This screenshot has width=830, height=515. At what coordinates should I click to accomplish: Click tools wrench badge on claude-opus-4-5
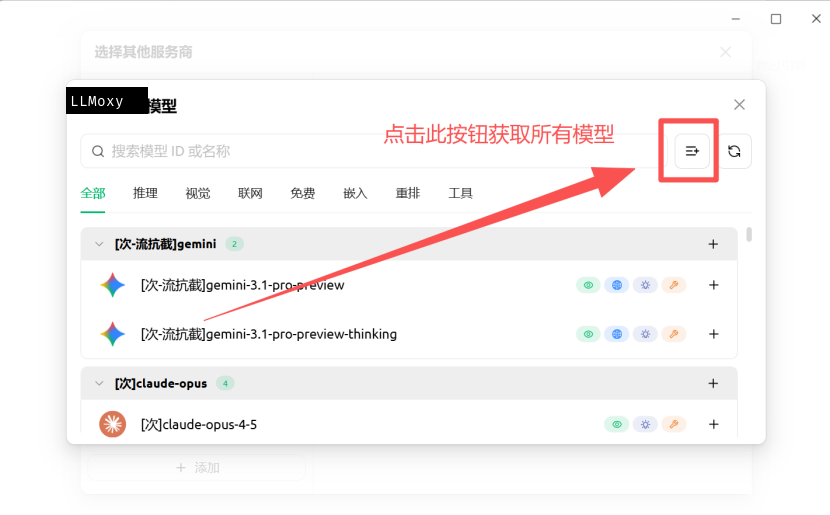pos(674,424)
